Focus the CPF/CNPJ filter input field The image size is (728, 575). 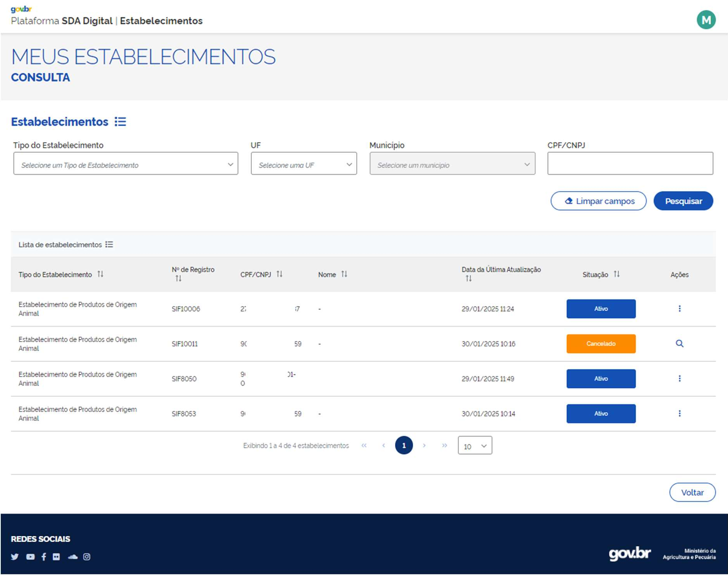pos(630,164)
